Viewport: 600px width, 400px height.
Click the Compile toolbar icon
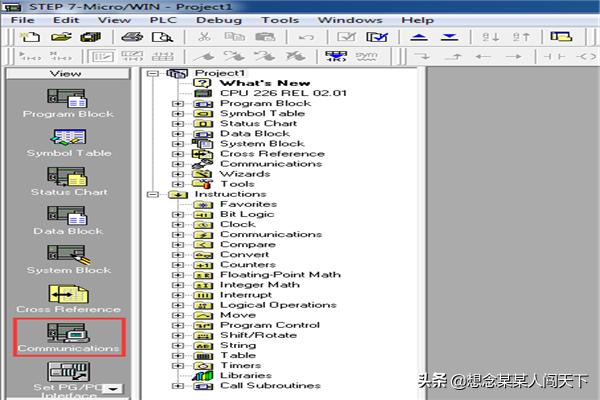tap(346, 37)
